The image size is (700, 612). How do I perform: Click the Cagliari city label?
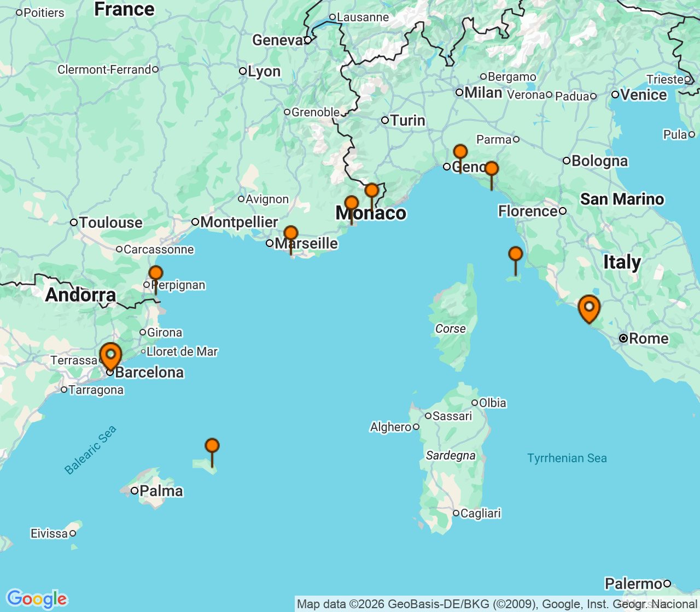tap(481, 513)
